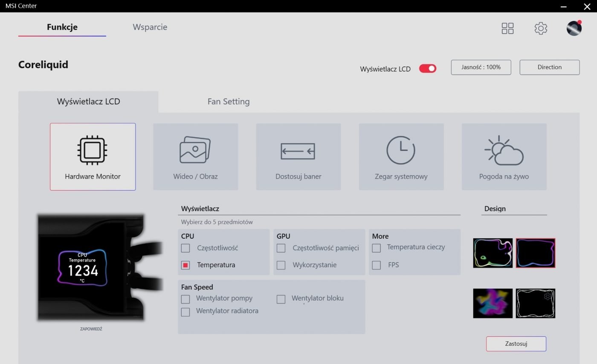Click the Jasność : 100% button
This screenshot has width=597, height=364.
(481, 67)
